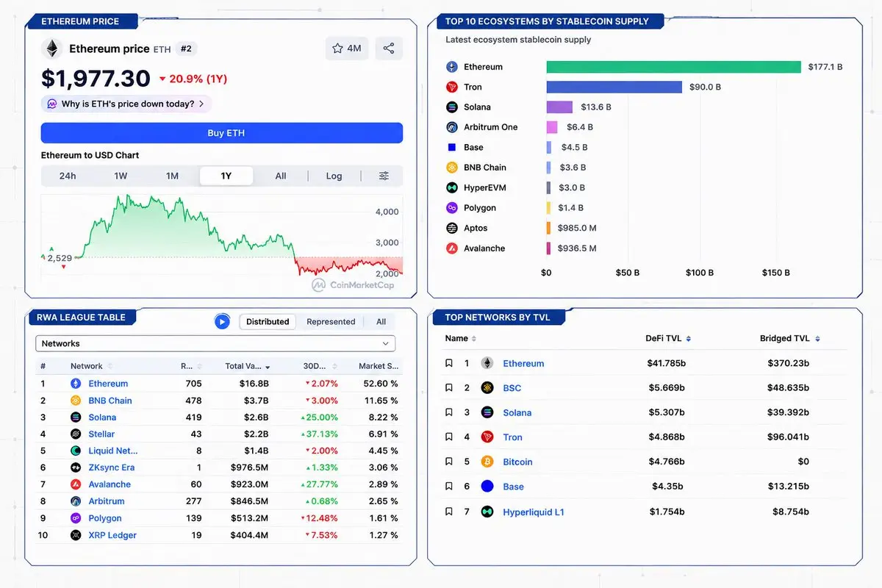Click the purple Solana stablecoin supply bar
882x588 pixels.
559,107
